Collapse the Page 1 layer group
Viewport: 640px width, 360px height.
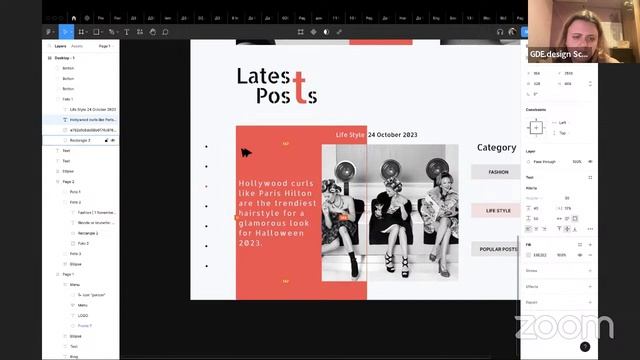coord(58,274)
